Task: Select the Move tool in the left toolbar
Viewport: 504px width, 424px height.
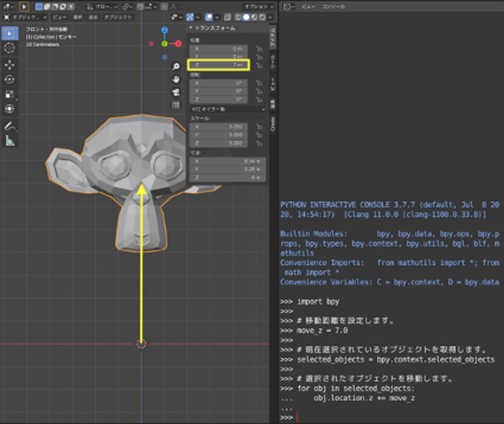Action: click(x=10, y=65)
